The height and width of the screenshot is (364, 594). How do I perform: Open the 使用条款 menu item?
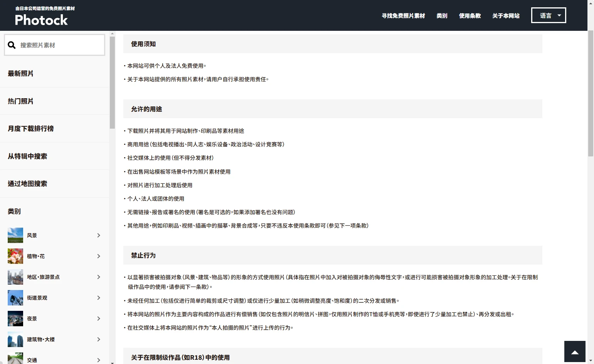click(469, 16)
